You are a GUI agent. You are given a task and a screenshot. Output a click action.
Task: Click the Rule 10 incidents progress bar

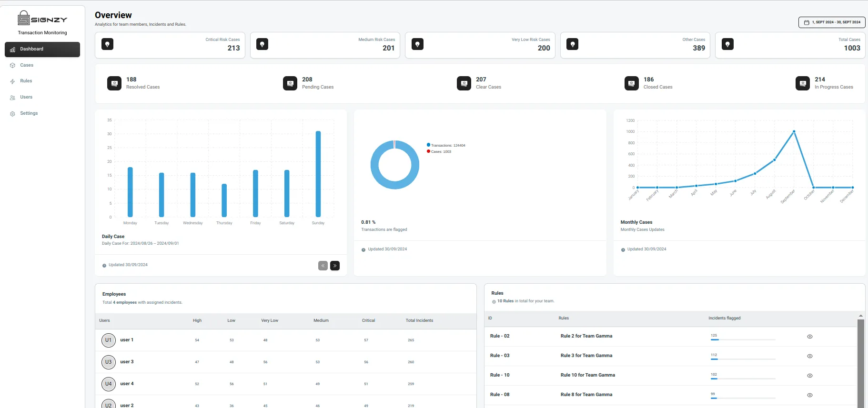click(743, 378)
